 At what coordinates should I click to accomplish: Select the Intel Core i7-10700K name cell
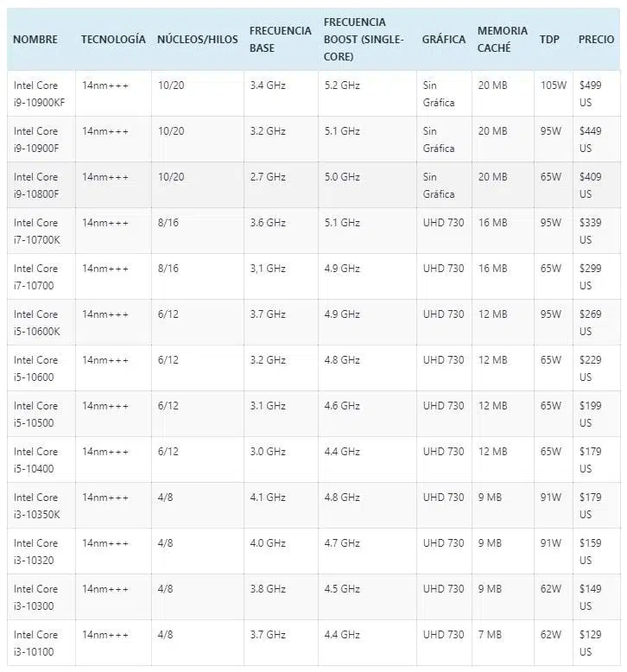[x=41, y=231]
